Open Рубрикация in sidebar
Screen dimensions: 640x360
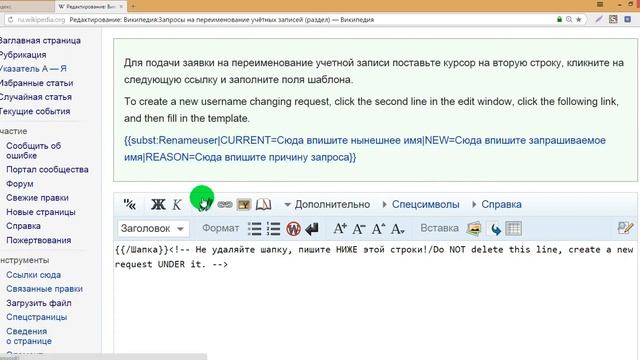pyautogui.click(x=23, y=55)
